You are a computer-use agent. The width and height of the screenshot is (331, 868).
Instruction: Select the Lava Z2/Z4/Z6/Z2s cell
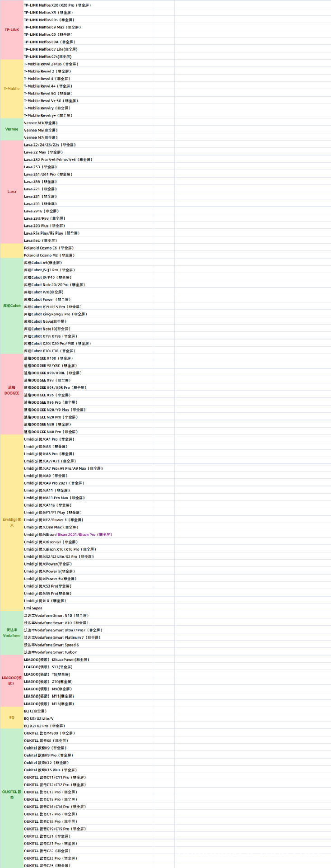[x=88, y=145]
